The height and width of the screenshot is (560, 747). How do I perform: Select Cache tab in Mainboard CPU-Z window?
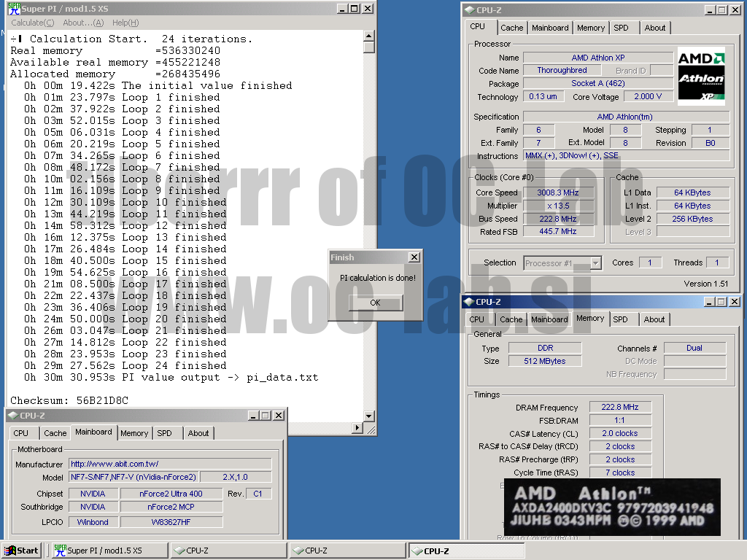coord(55,433)
